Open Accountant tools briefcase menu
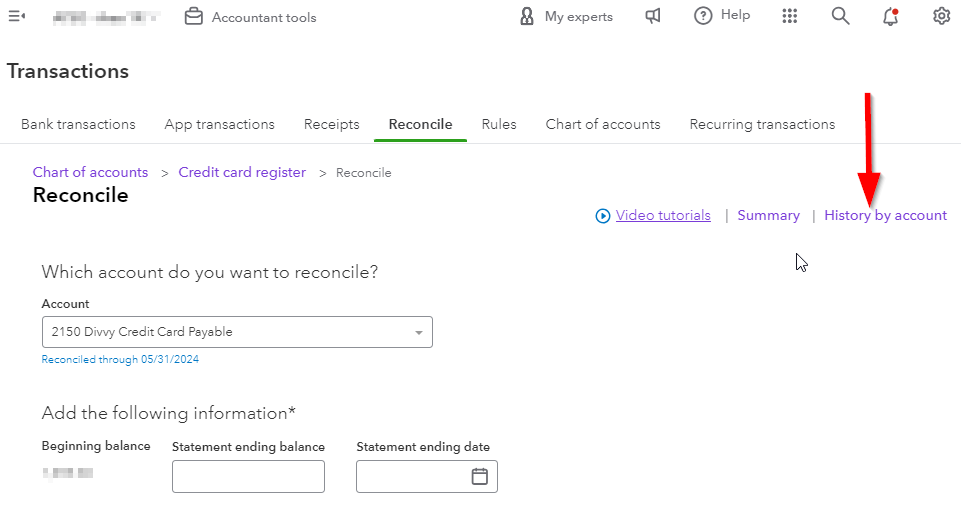This screenshot has width=961, height=509. click(x=194, y=17)
